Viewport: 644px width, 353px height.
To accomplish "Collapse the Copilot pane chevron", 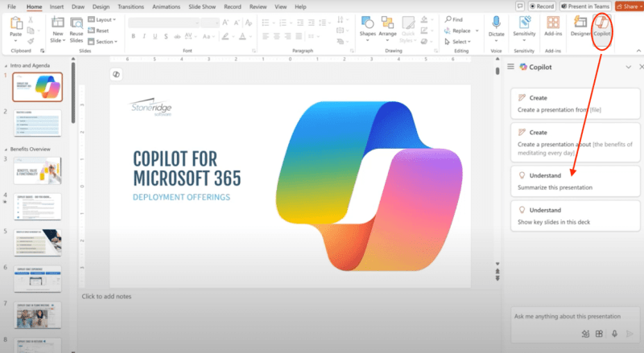I will 629,67.
